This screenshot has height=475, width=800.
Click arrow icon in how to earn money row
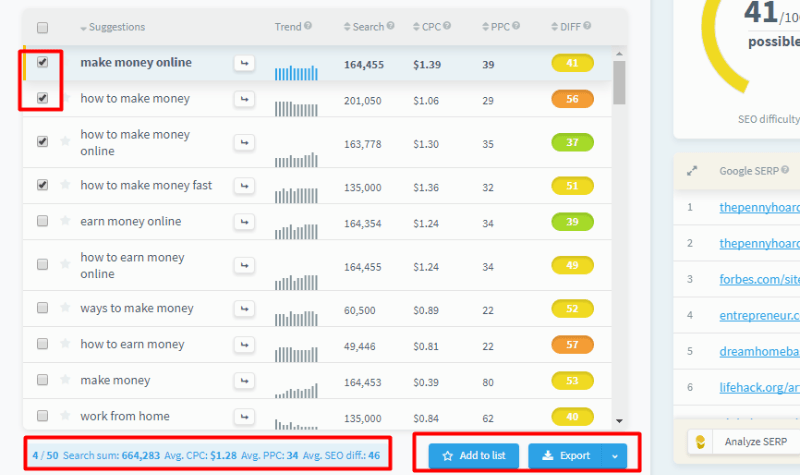click(244, 345)
